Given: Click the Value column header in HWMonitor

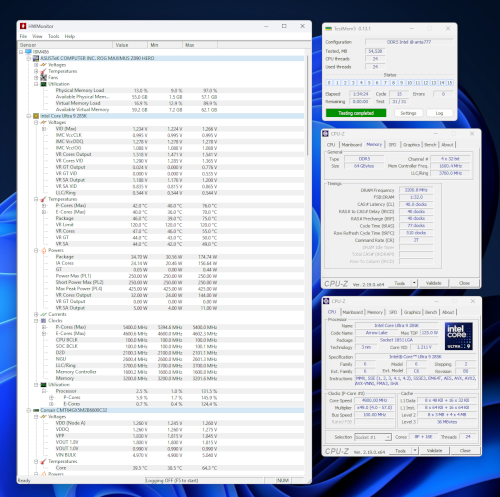Looking at the screenshot, I should (x=130, y=45).
